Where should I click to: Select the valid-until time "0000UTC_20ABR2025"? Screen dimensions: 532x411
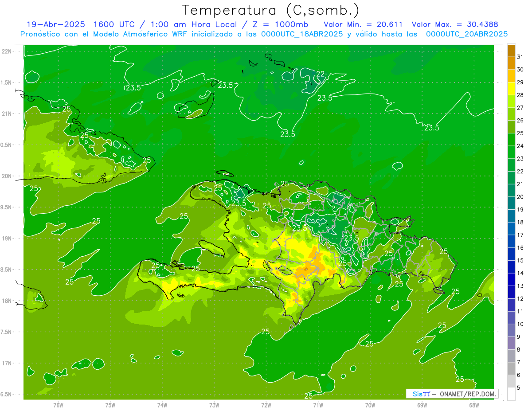(x=467, y=34)
